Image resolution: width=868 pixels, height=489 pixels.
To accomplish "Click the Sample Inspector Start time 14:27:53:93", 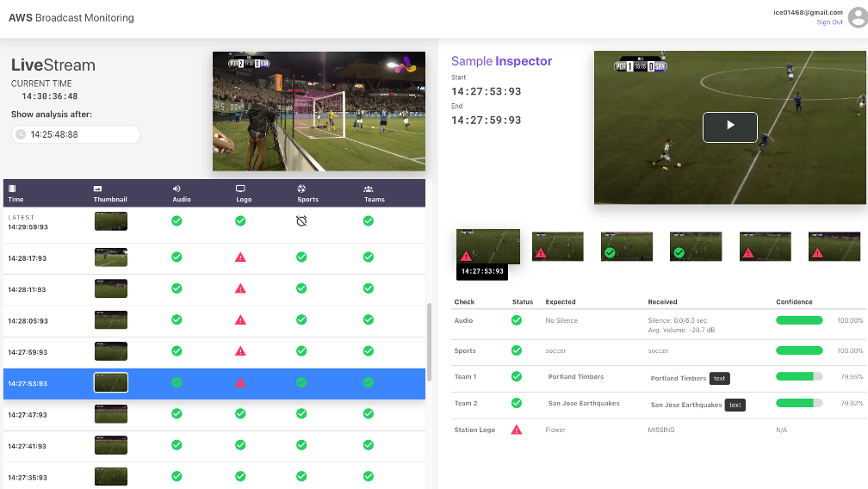I will [x=486, y=91].
